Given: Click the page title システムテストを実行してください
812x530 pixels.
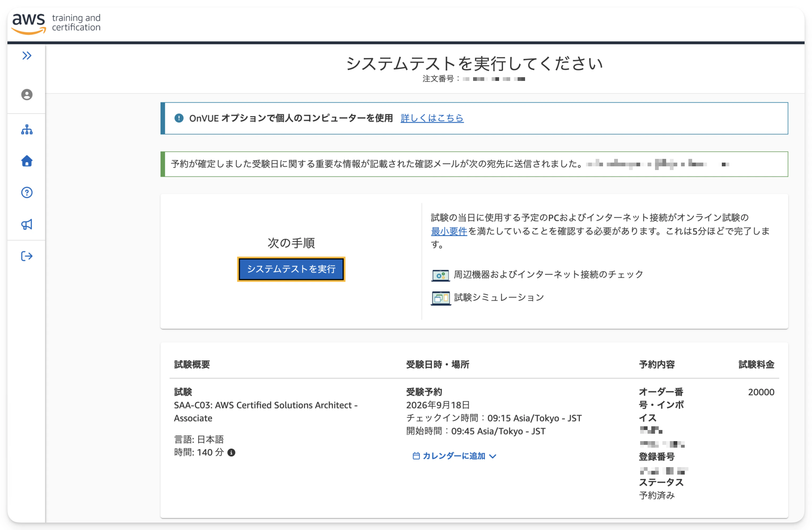Looking at the screenshot, I should pos(474,63).
